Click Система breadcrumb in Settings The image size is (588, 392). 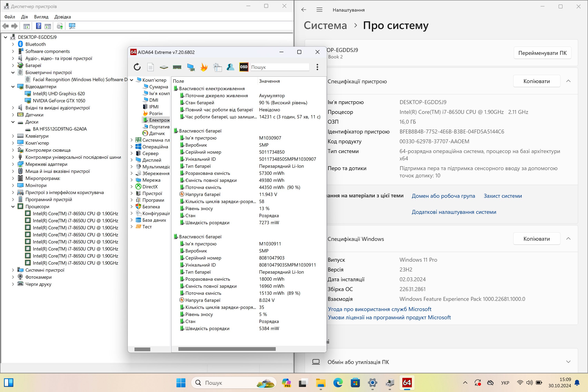[x=325, y=25]
